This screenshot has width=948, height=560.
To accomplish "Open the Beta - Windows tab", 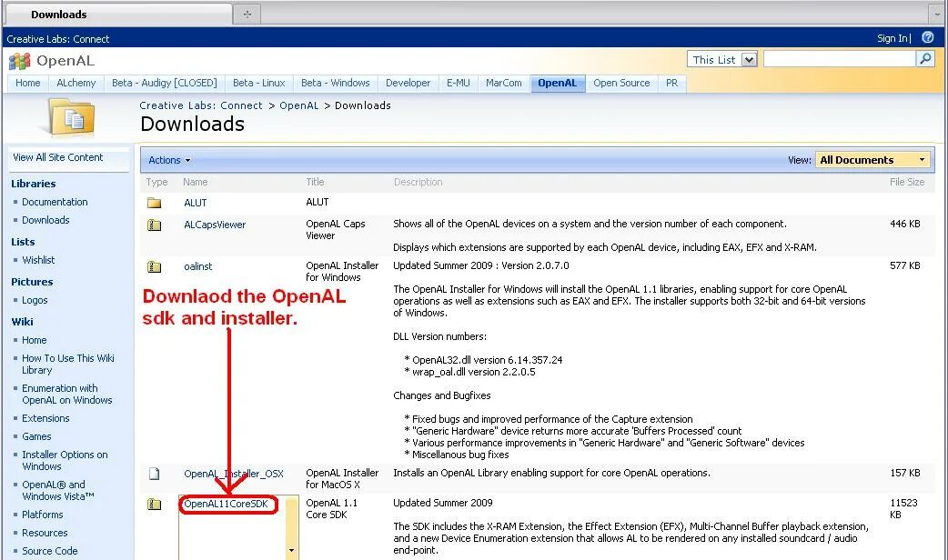I will (336, 83).
